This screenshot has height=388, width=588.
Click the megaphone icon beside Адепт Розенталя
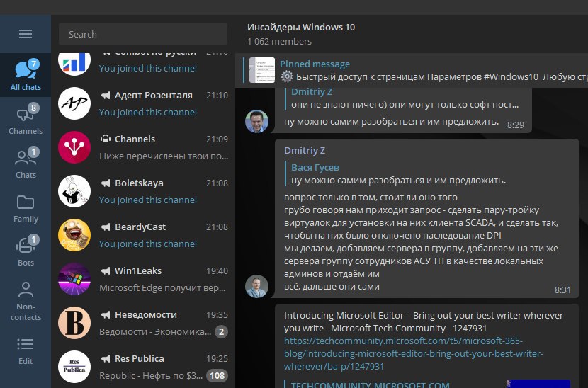point(106,96)
